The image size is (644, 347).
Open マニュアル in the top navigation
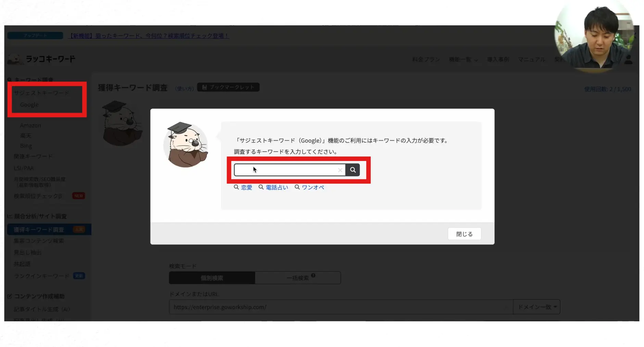[531, 60]
